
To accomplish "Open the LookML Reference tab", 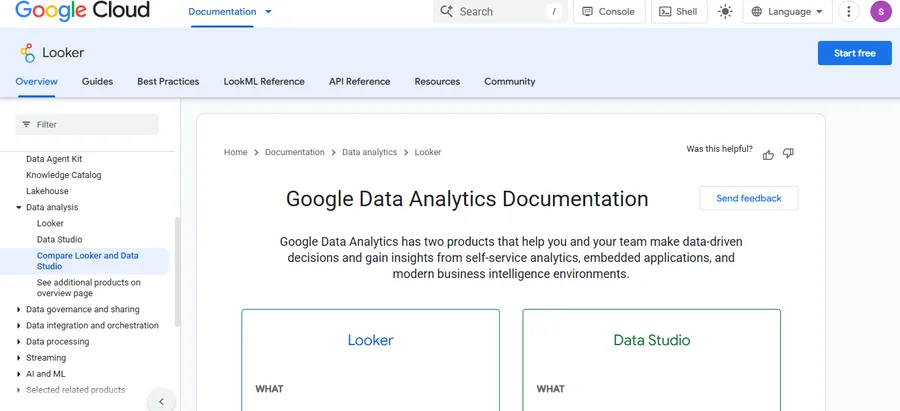I will [x=264, y=82].
